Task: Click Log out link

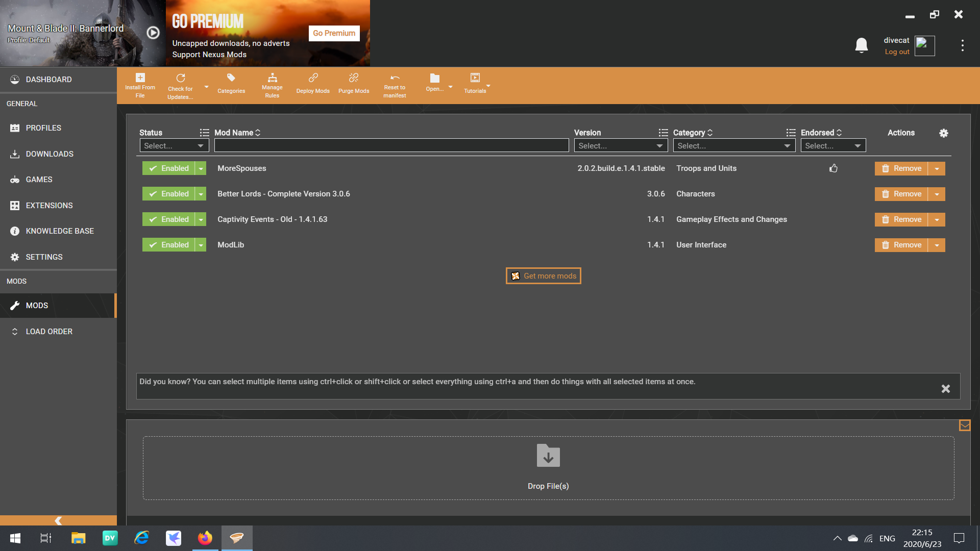Action: pos(897,52)
